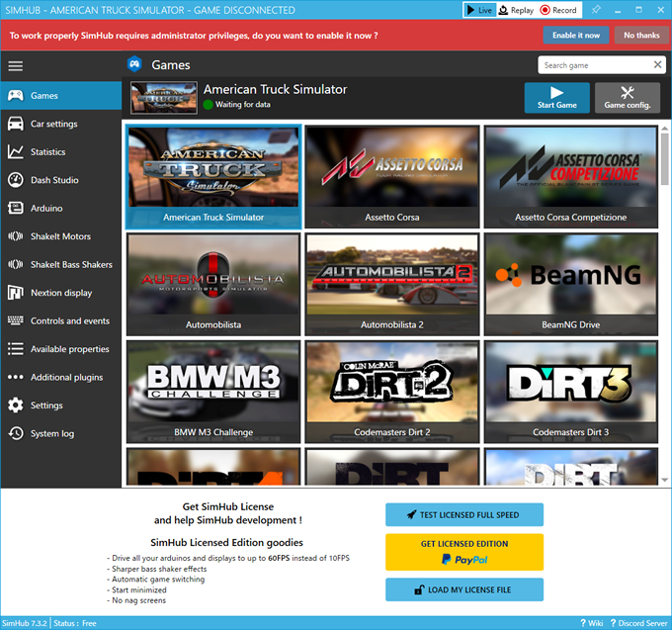Open the hamburger menu icon
The height and width of the screenshot is (630, 672).
pos(16,65)
